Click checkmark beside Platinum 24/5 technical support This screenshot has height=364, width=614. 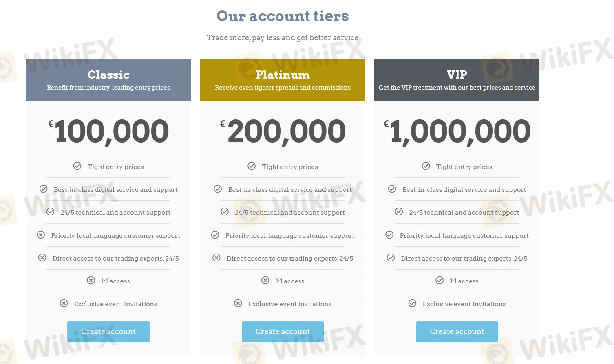225,212
